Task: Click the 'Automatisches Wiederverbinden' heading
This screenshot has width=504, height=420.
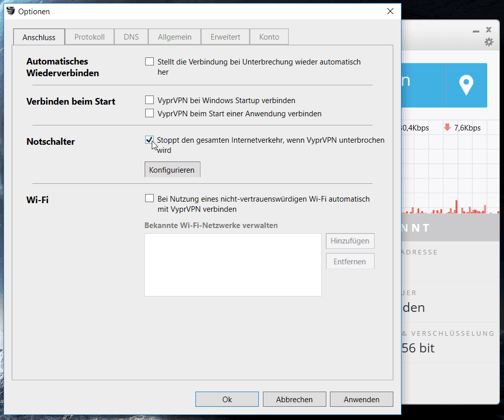Action: [62, 67]
